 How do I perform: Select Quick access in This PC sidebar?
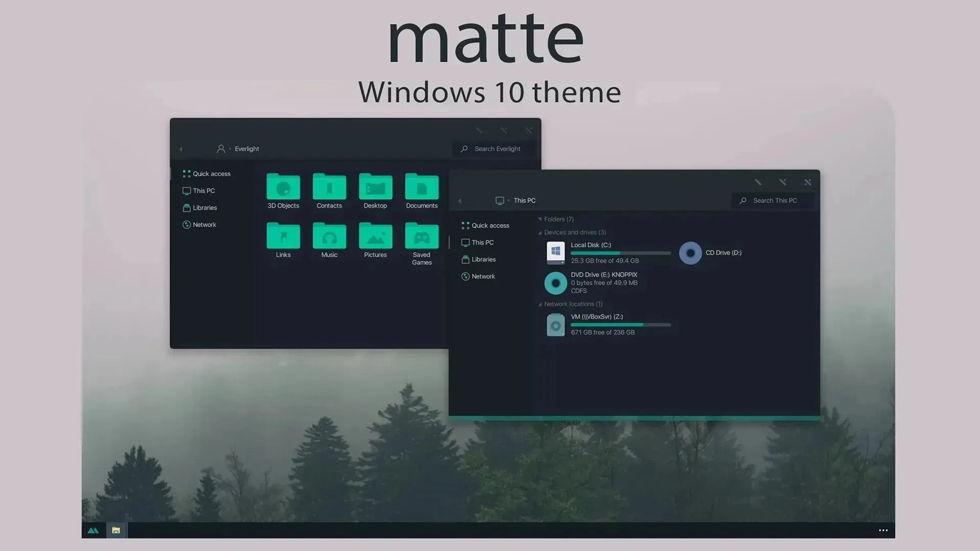[490, 226]
